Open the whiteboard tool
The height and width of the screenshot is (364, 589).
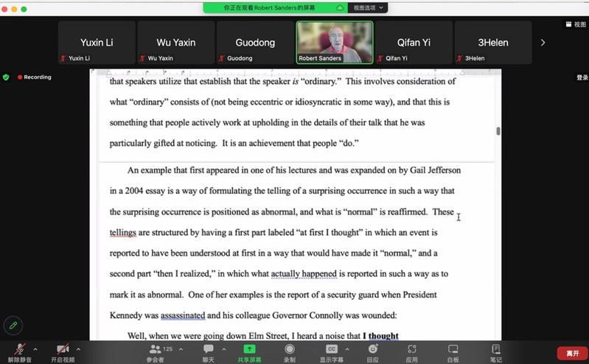click(453, 349)
